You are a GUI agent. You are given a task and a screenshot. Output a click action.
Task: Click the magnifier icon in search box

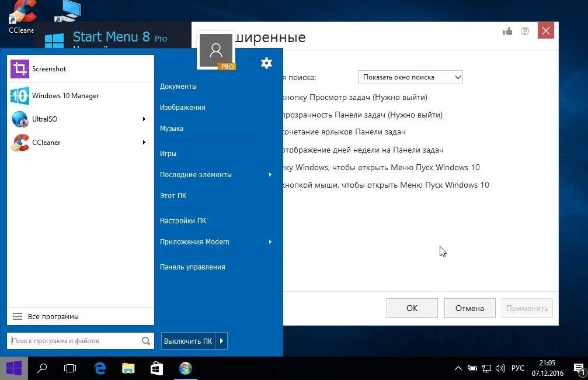[146, 341]
